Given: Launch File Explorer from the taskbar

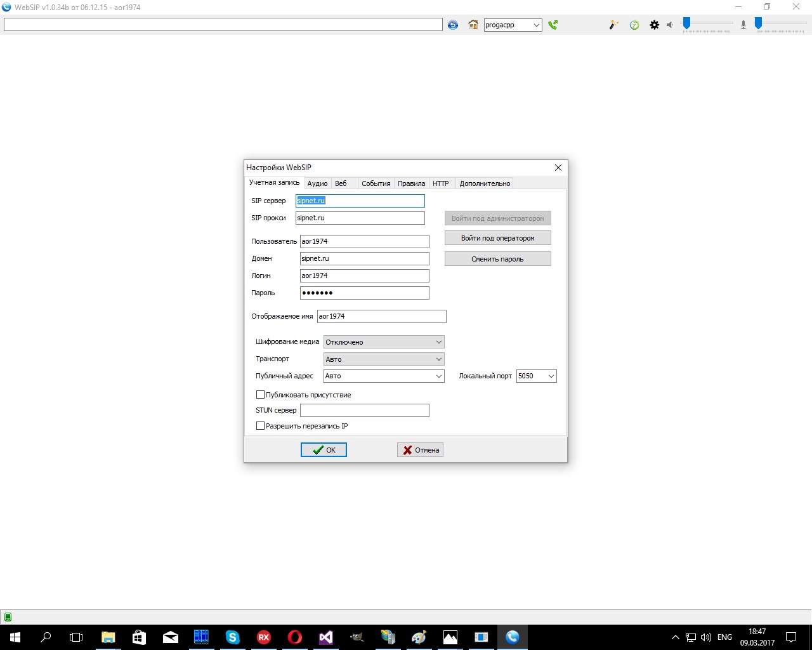Looking at the screenshot, I should [x=108, y=637].
